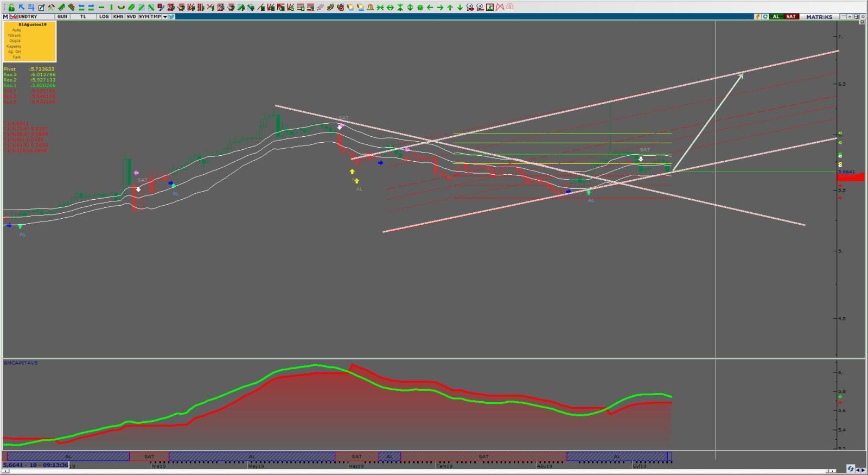Screen dimensions: 868x475
Task: Click the green padlock icon
Action: [x=11, y=7]
